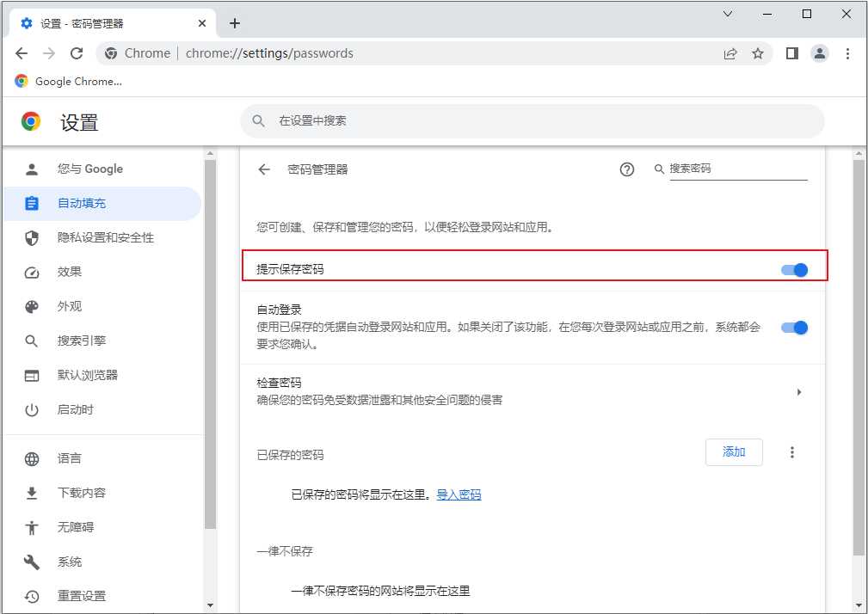Image resolution: width=868 pixels, height=614 pixels.
Task: Close the 设置 - 密码管理器 tab
Action: click(x=202, y=23)
